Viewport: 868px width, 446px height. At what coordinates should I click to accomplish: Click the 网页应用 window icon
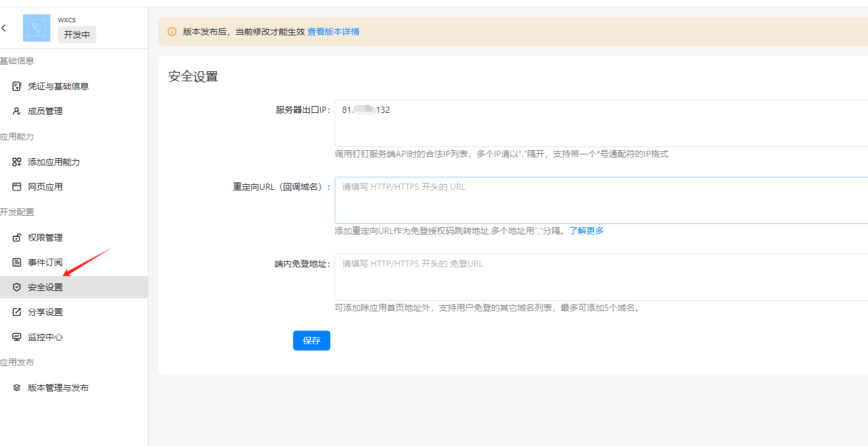click(17, 187)
